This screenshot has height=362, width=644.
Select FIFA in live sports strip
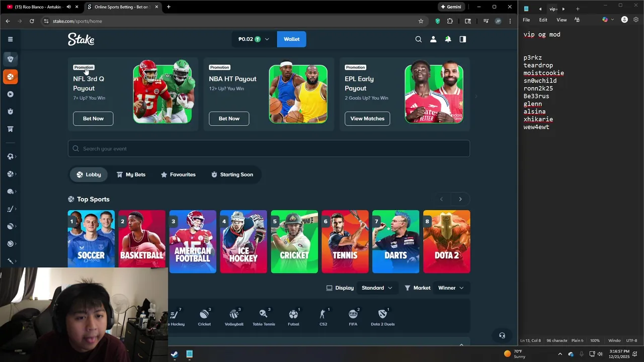[353, 317]
